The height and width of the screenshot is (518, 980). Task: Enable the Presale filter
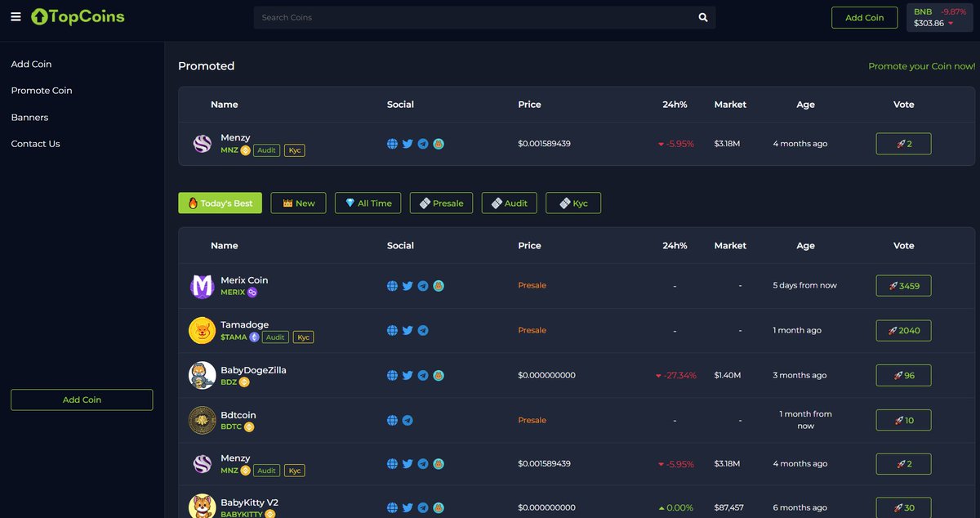[441, 203]
